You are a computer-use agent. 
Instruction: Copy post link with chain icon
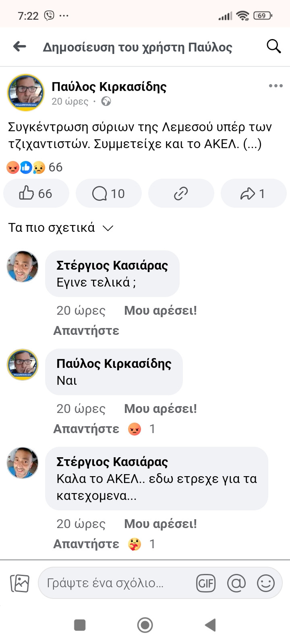(x=181, y=194)
